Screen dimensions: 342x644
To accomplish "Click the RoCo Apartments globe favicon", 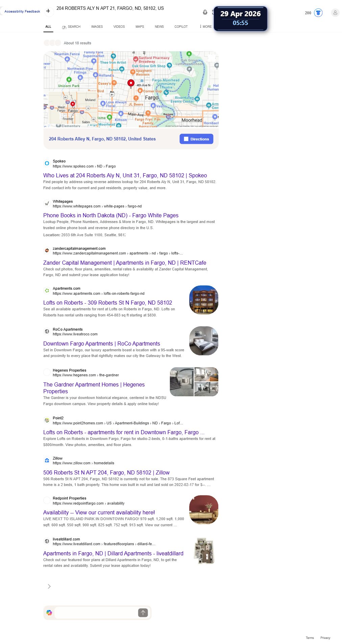I will 47,332.
